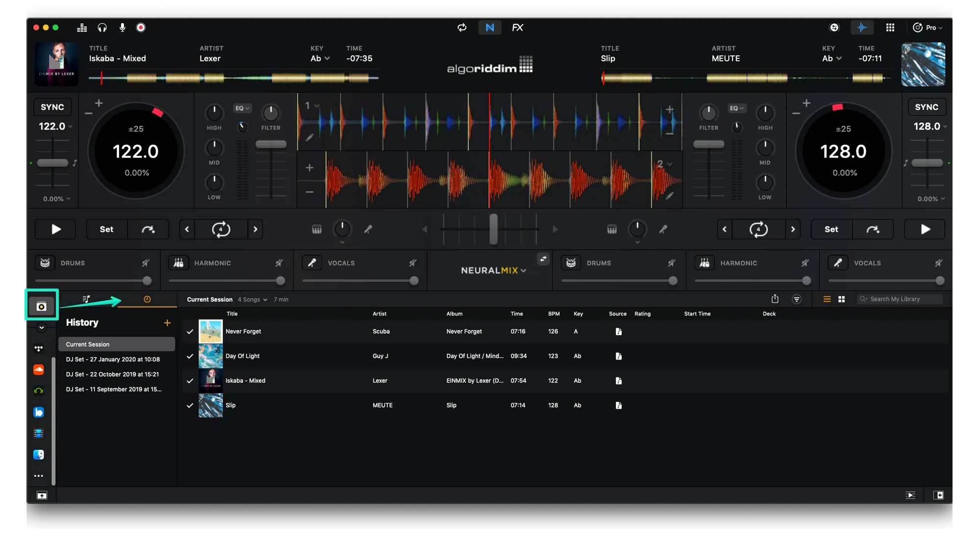Screen dimensions: 980x539
Task: Open the left deck key Ab dropdown
Action: click(x=320, y=58)
